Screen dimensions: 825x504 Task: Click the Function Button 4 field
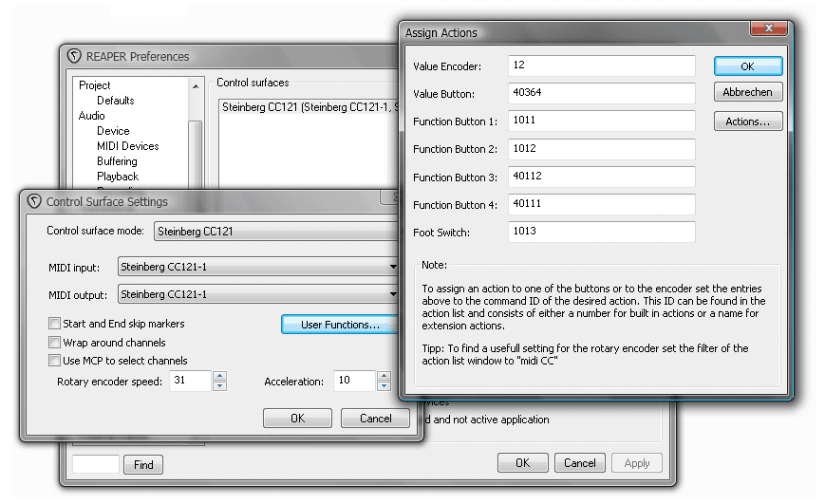click(x=601, y=204)
